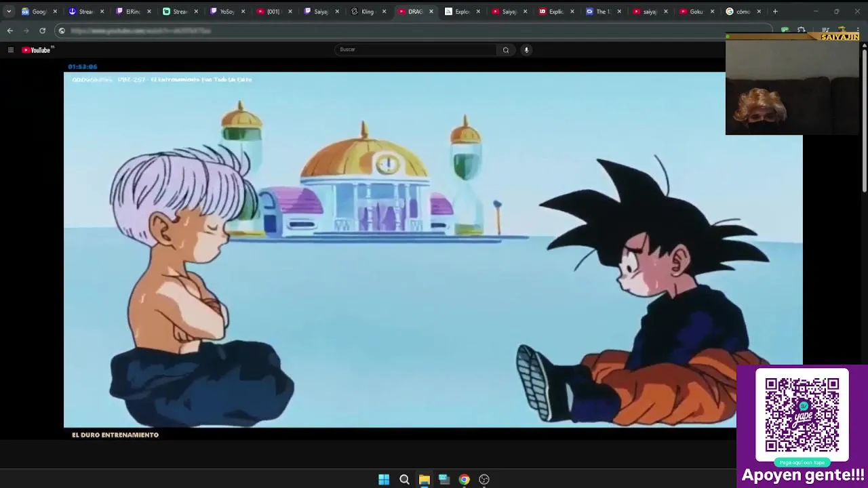The image size is (868, 488).
Task: Close the Goku tab
Action: pyautogui.click(x=712, y=12)
